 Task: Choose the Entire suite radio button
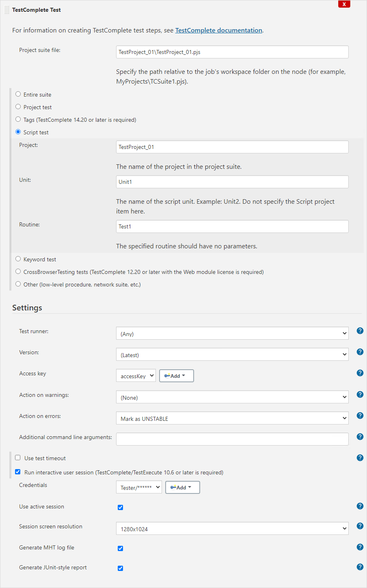point(18,94)
